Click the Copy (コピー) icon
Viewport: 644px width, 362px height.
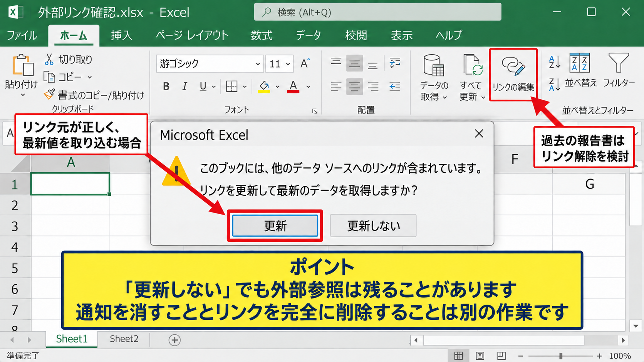point(49,77)
